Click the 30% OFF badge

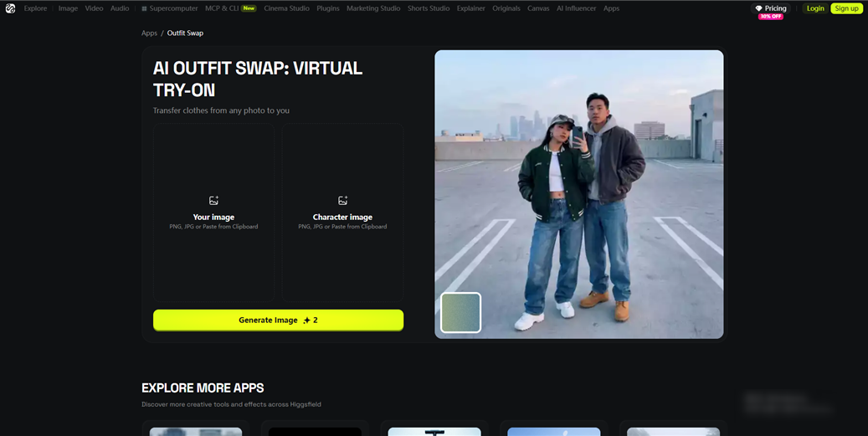771,17
